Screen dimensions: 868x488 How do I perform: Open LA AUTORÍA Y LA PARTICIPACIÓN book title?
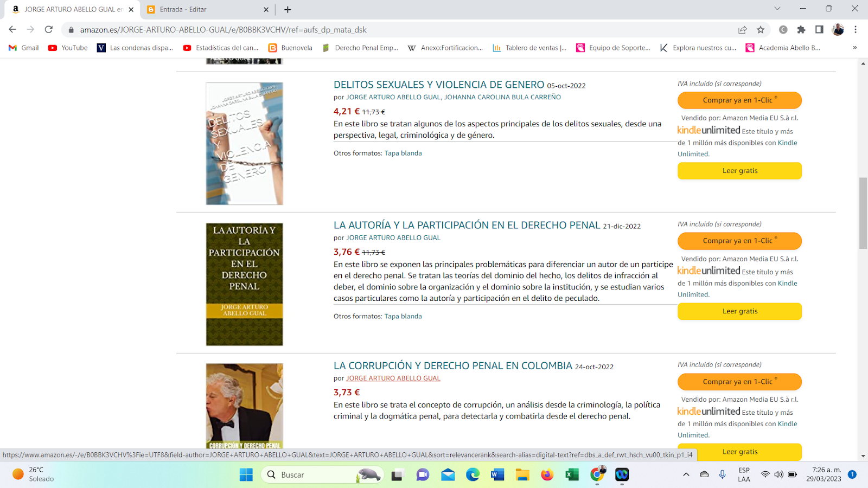467,225
